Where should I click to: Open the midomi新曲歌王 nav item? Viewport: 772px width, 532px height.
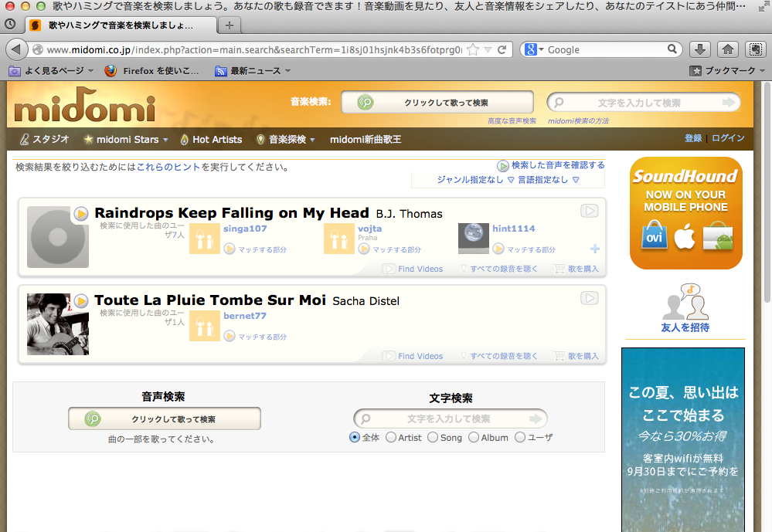(366, 139)
